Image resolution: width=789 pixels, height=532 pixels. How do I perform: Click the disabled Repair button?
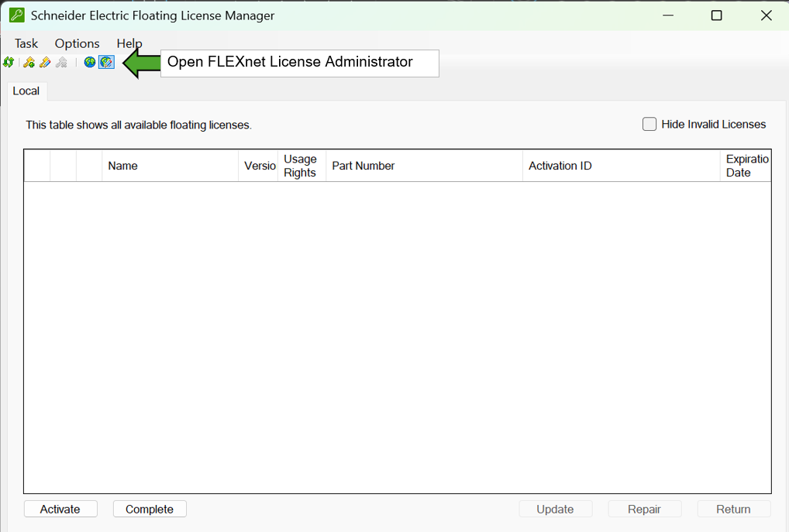click(x=644, y=509)
